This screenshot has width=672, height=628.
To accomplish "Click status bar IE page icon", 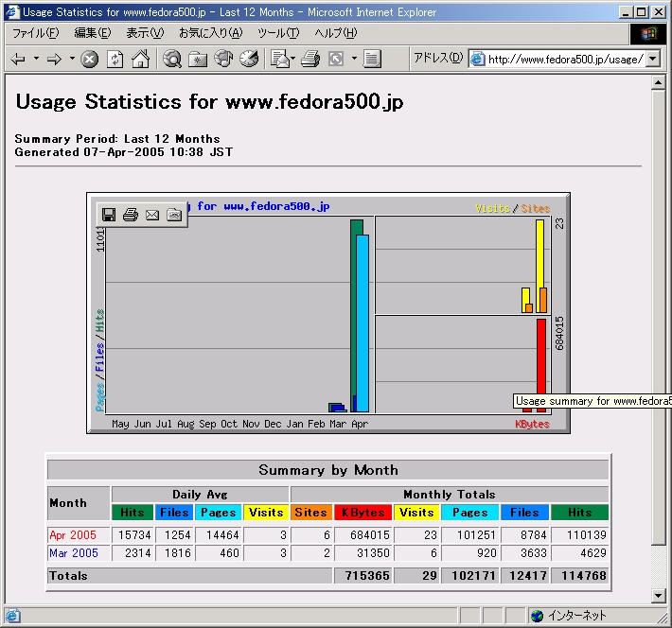I will (13, 616).
